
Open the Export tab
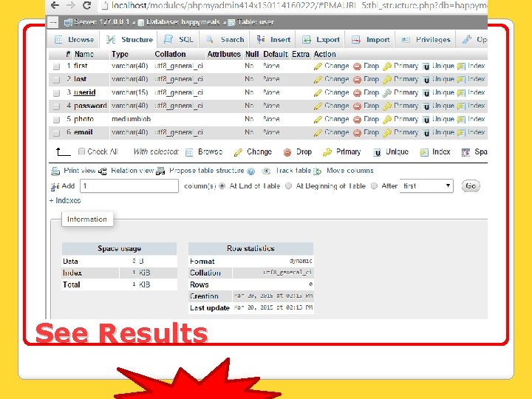coord(321,40)
